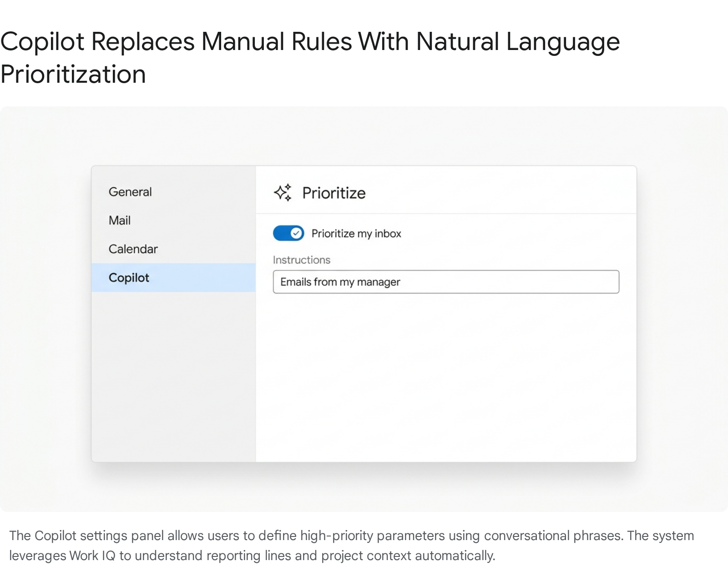Image resolution: width=728 pixels, height=571 pixels.
Task: Click the "Emails from my manager" text
Action: pos(340,282)
